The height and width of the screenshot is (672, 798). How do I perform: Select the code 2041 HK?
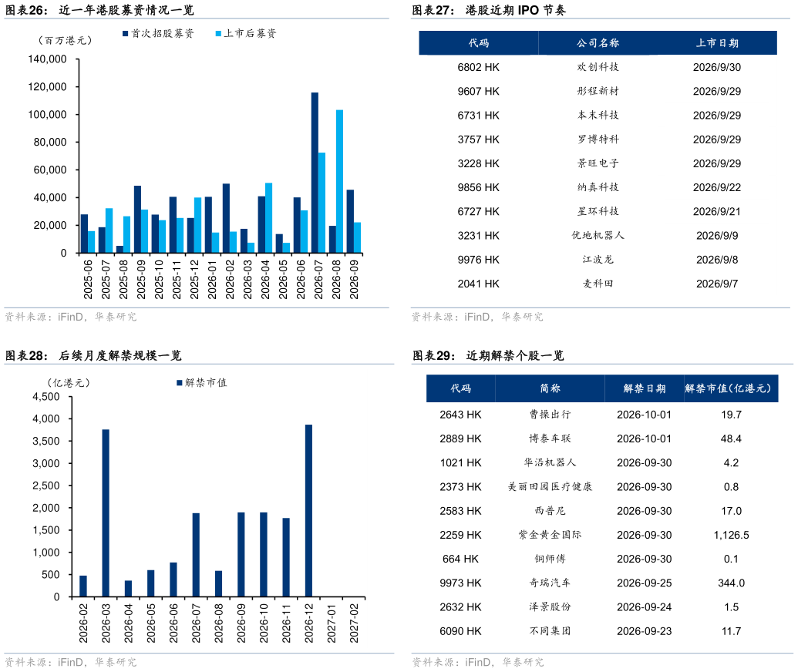(478, 284)
